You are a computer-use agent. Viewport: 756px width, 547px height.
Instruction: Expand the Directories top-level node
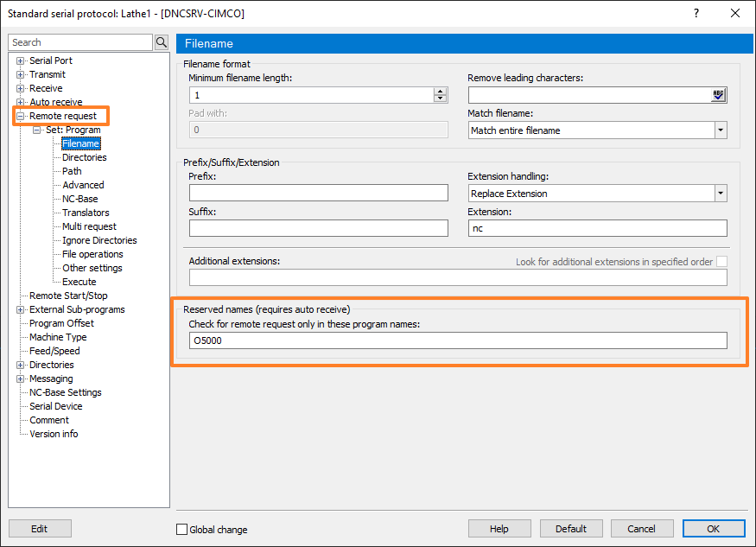(20, 366)
